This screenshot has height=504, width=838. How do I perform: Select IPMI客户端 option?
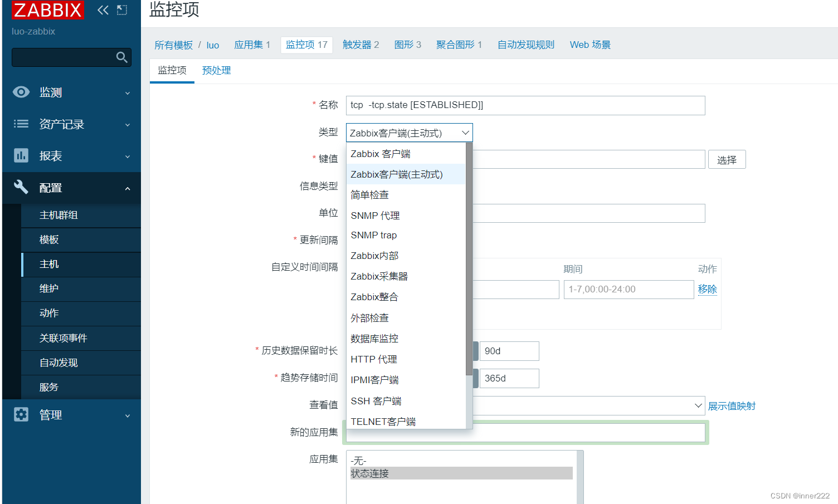click(406, 380)
